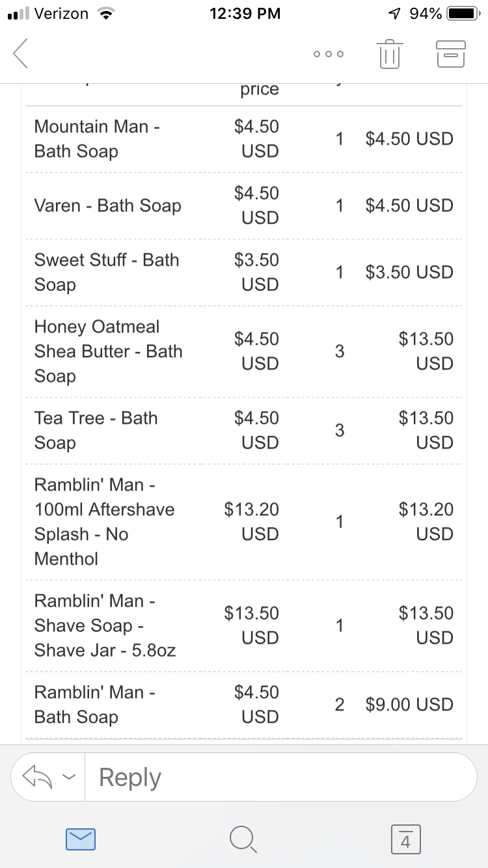Image resolution: width=488 pixels, height=868 pixels.
Task: Select the Varen - Bath Soap row
Action: (x=108, y=206)
